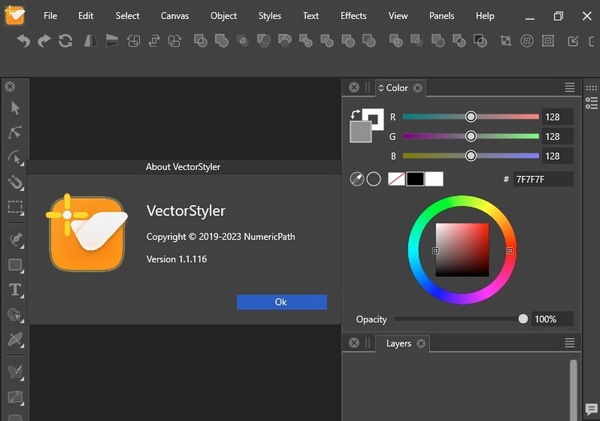This screenshot has height=421, width=600.
Task: Click the flip vertical icon
Action: (112, 41)
